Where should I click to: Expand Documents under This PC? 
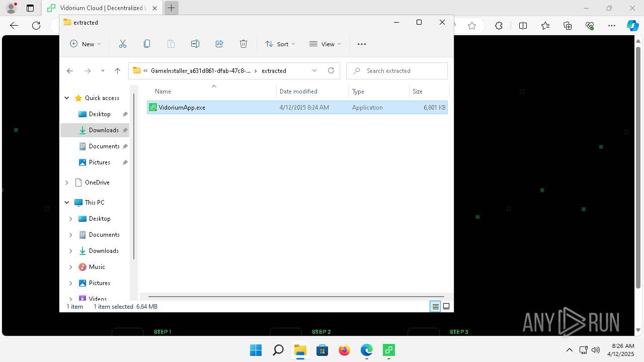coord(70,235)
